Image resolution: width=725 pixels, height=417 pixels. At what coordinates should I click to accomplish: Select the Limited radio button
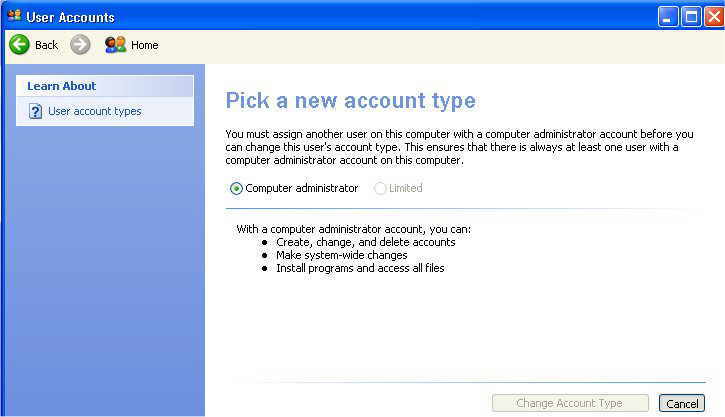(380, 188)
